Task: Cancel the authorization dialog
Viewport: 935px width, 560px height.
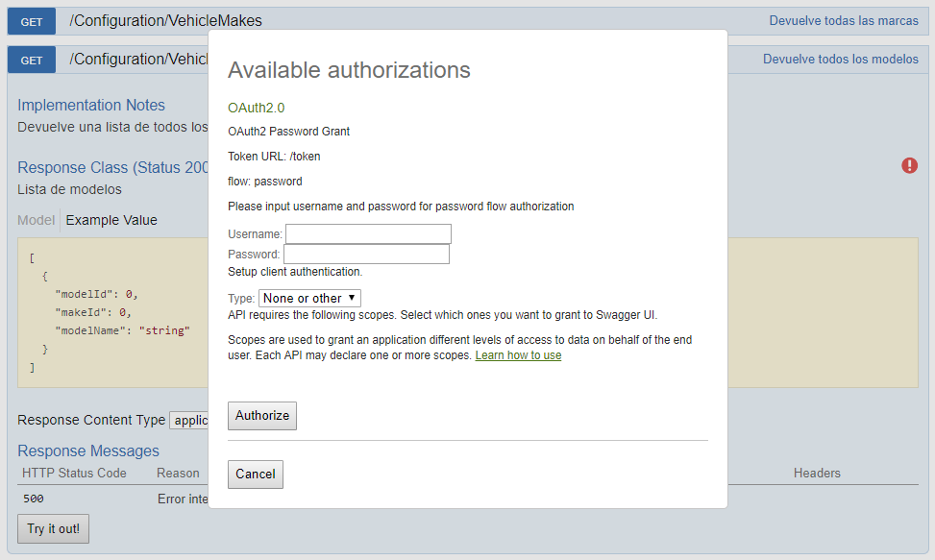Action: click(x=256, y=475)
